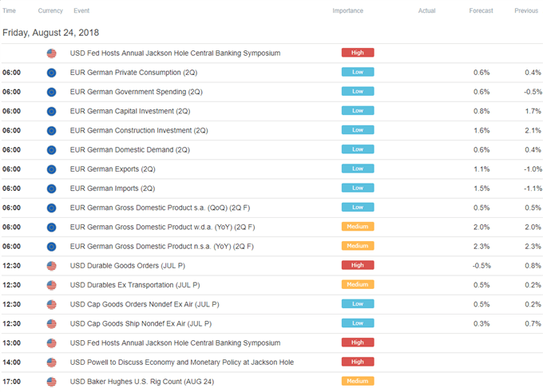Click EU flag for German Capital Investment

(x=52, y=112)
